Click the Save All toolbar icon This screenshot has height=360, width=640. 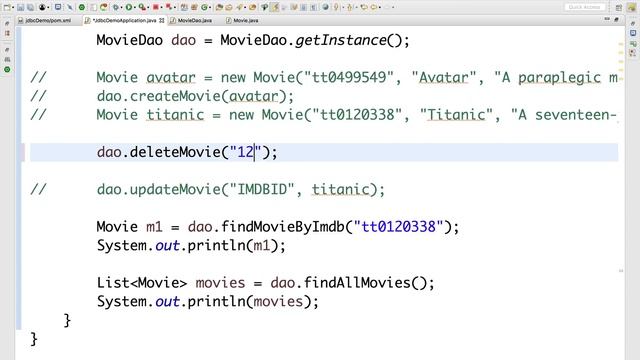30,7
